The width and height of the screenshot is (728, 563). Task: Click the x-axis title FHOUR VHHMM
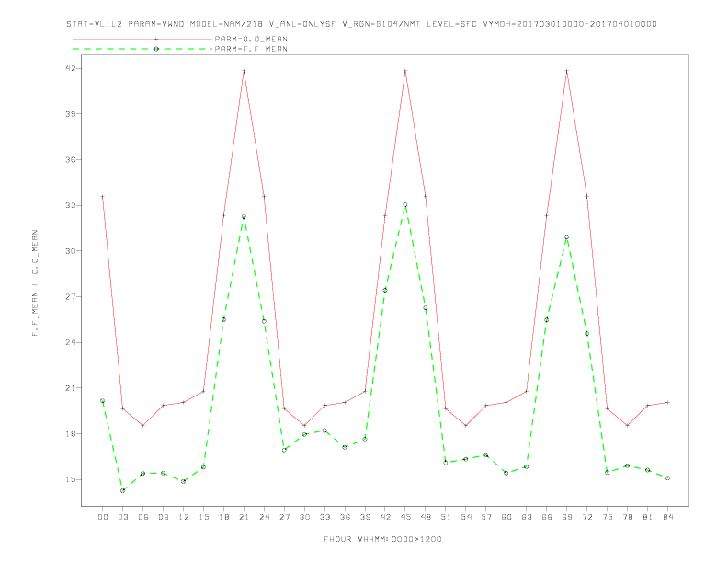point(382,539)
